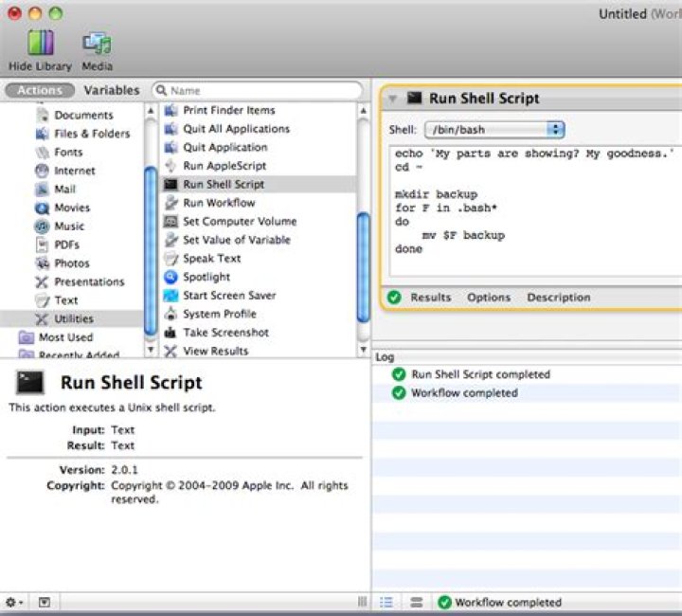Click the actions list scrollbar thumb
Screen dimensions: 682x616
(363, 267)
